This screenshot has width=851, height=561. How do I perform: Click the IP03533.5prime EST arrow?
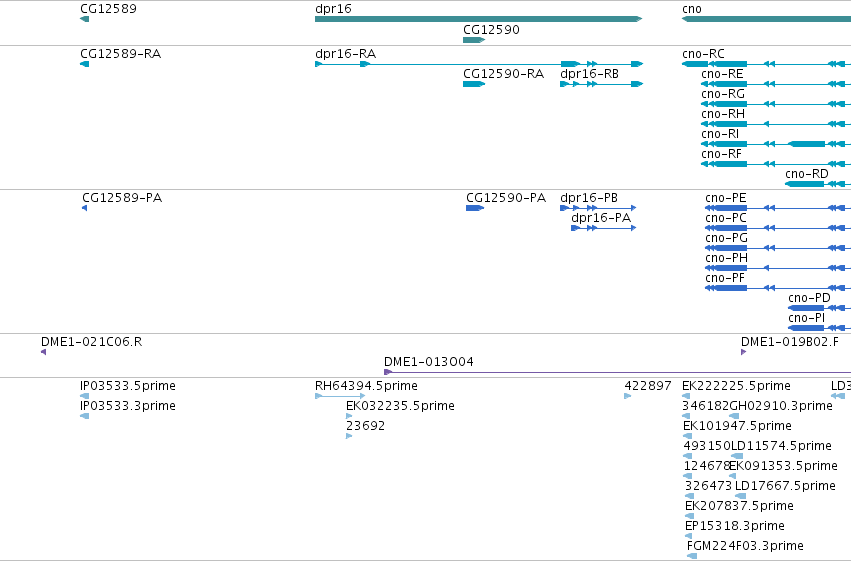pyautogui.click(x=84, y=397)
